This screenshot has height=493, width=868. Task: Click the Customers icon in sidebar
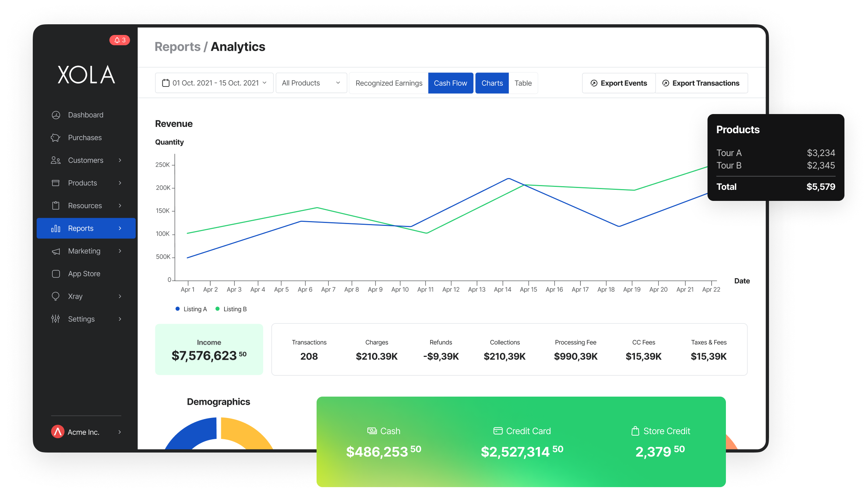point(56,160)
